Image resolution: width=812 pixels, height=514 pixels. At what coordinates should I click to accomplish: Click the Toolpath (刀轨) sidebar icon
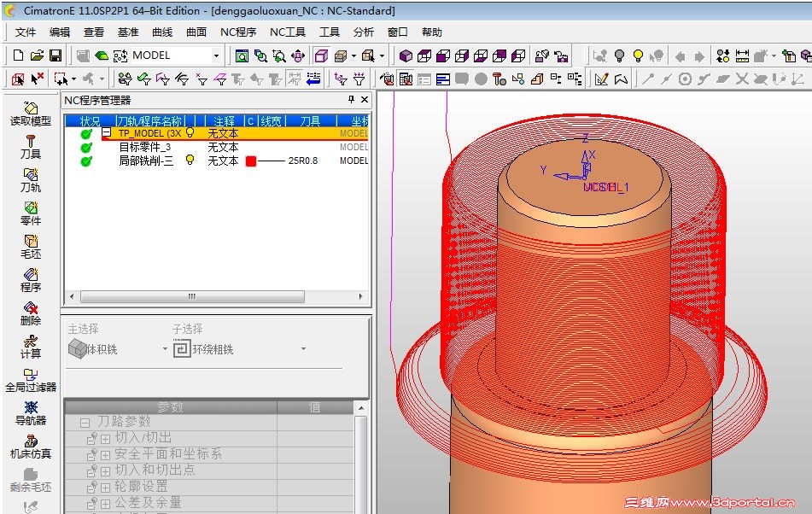coord(31,180)
